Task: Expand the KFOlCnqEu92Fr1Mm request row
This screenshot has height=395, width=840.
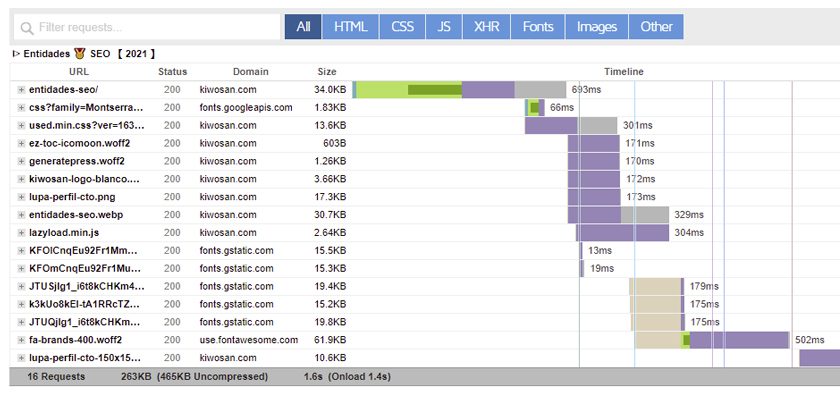Action: (21, 250)
